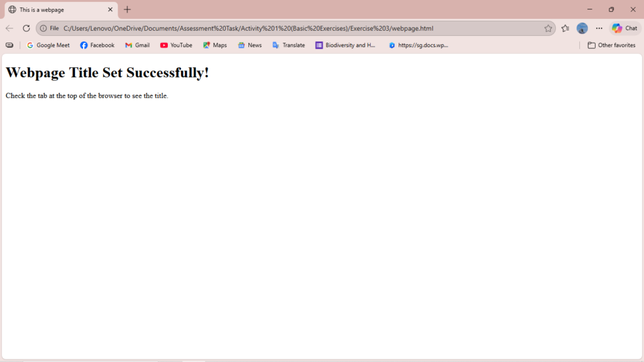Open a new tab with the plus button
The image size is (644, 362).
click(128, 9)
